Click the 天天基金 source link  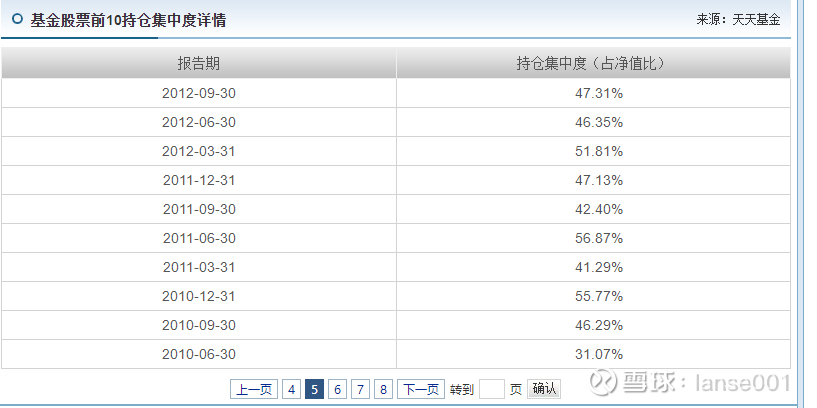point(757,19)
